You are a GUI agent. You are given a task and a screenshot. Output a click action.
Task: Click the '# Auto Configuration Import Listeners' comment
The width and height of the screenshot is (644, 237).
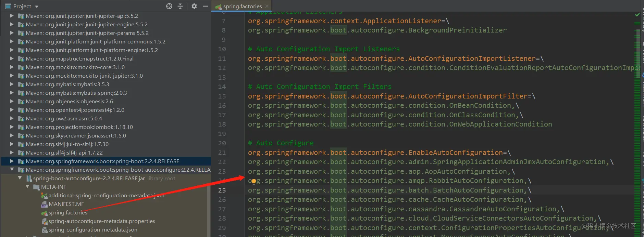click(x=324, y=49)
